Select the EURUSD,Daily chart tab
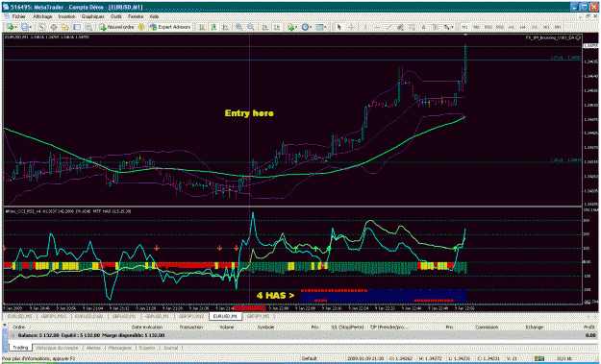Screen dimensions: 601x364 (x=88, y=317)
